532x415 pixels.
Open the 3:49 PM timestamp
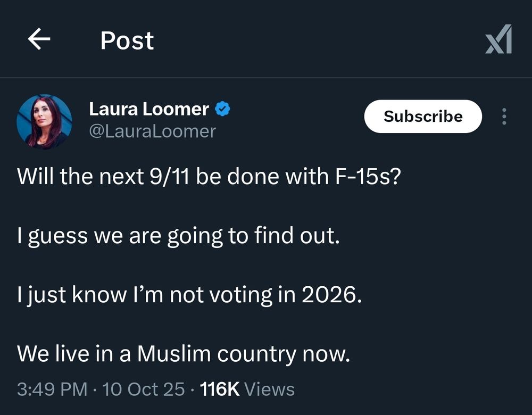[52, 389]
